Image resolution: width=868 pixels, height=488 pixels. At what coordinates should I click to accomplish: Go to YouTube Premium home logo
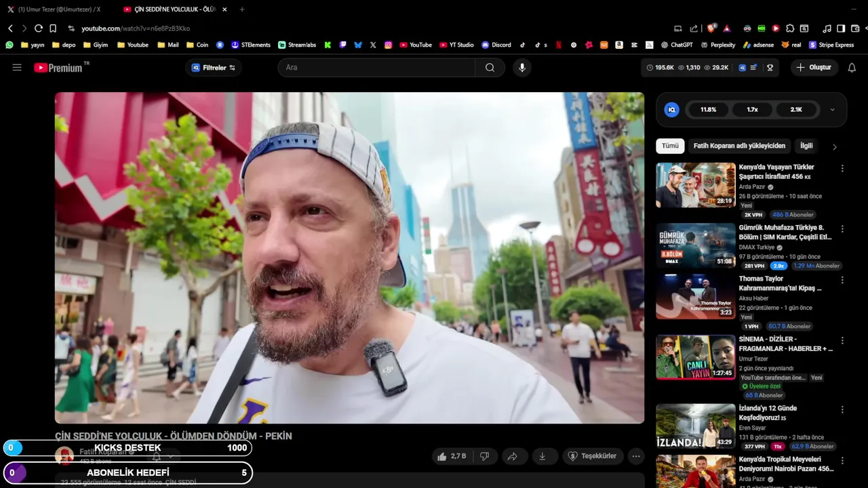coord(58,68)
